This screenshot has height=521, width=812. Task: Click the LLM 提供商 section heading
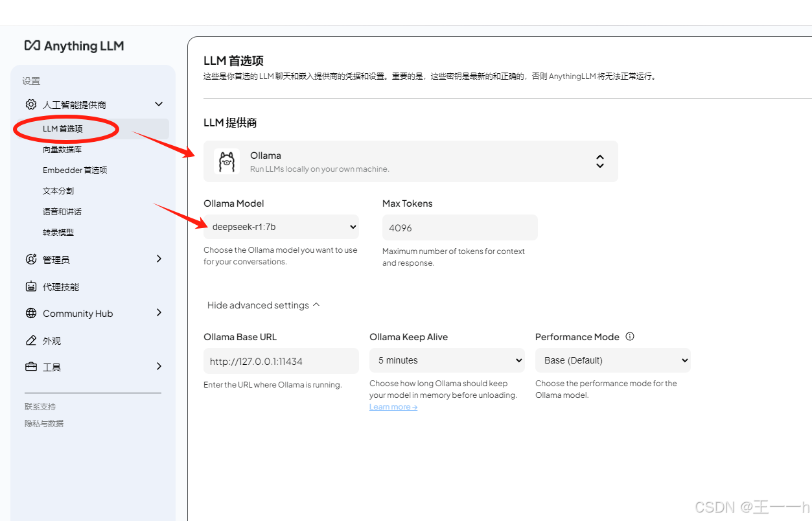tap(230, 122)
